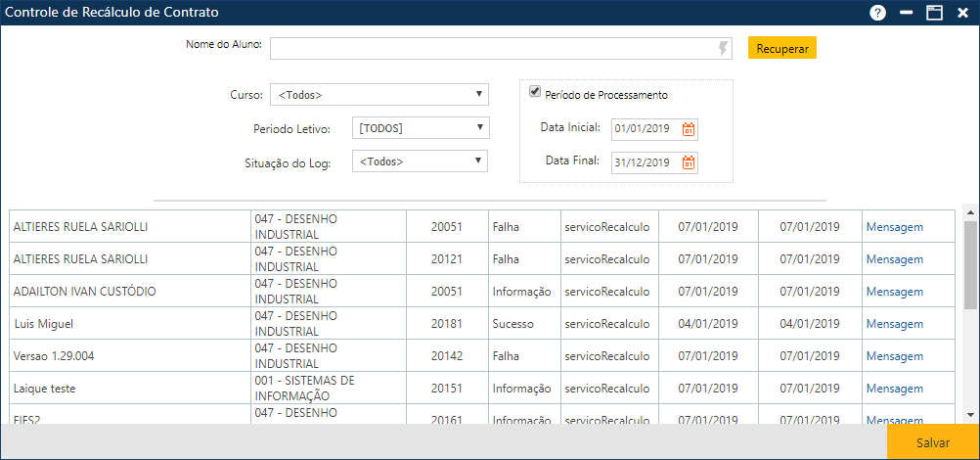Open Mensagem link for Luis Miguel row
980x460 pixels.
[894, 324]
